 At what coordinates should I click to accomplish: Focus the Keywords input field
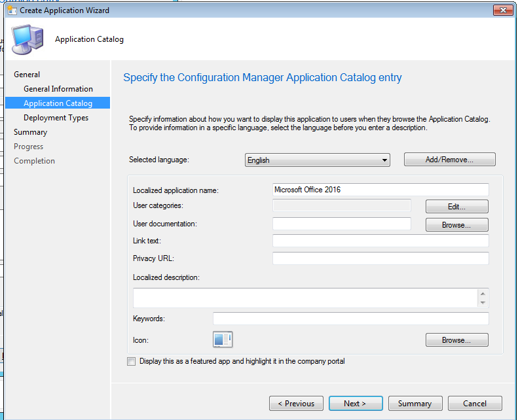pyautogui.click(x=351, y=319)
